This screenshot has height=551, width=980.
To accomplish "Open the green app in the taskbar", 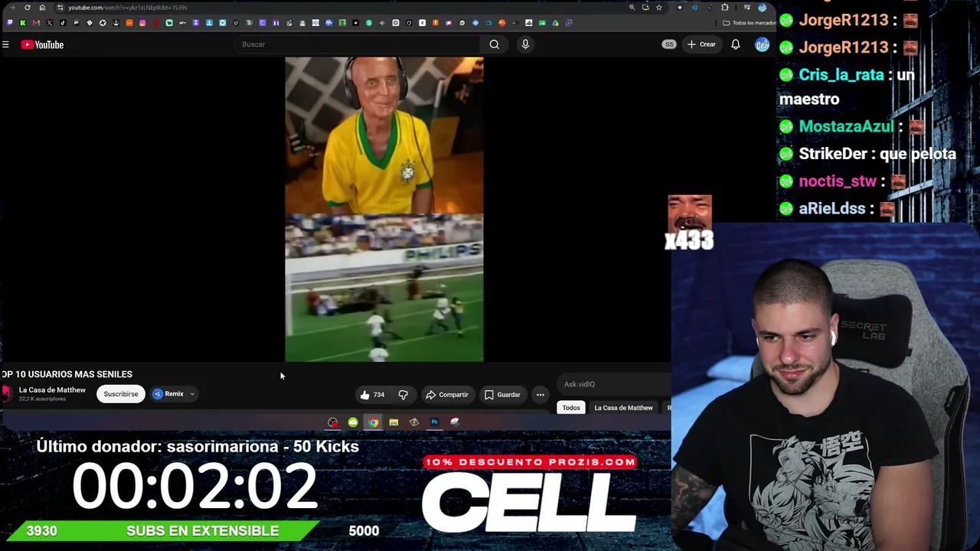I will pyautogui.click(x=353, y=422).
